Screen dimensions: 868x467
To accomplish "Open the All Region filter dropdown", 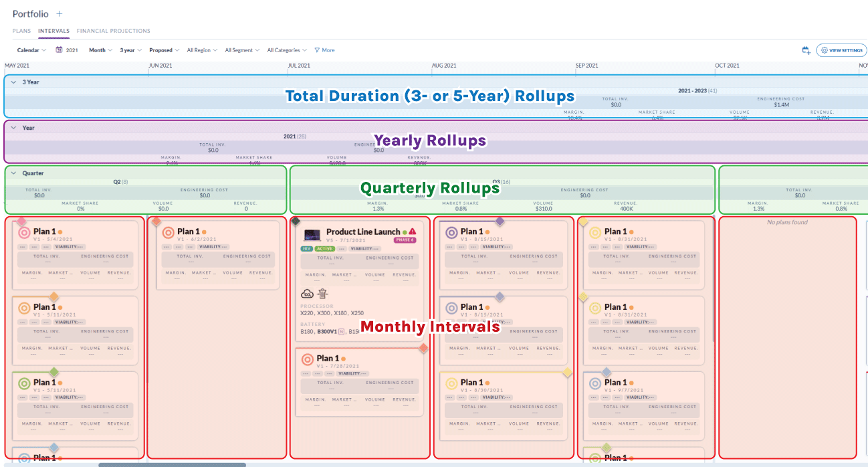I will 202,50.
